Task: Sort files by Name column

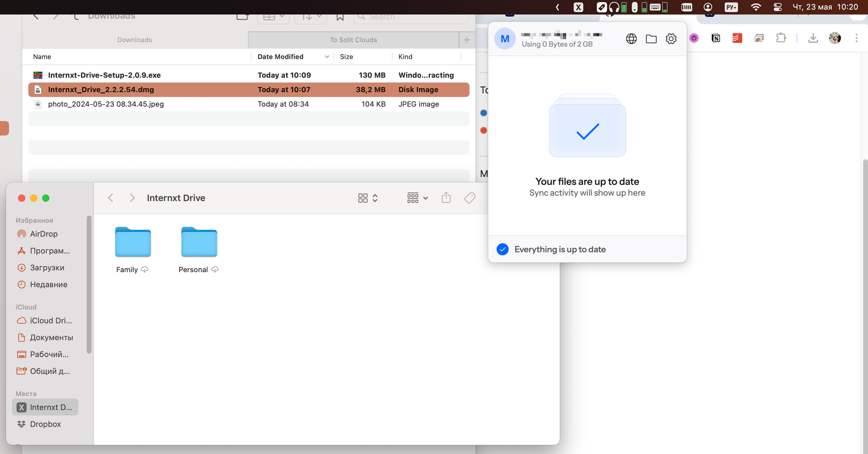Action: pyautogui.click(x=42, y=57)
